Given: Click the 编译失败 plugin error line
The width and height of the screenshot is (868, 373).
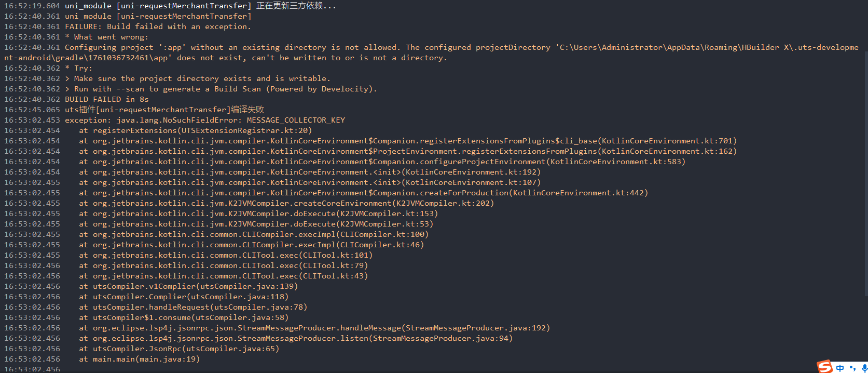Looking at the screenshot, I should (x=164, y=110).
